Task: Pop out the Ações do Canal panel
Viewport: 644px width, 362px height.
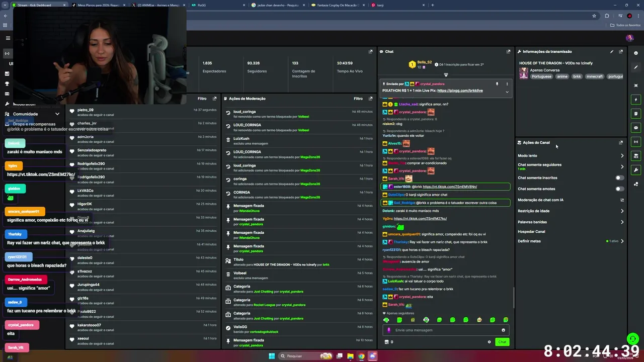Action: (x=621, y=142)
